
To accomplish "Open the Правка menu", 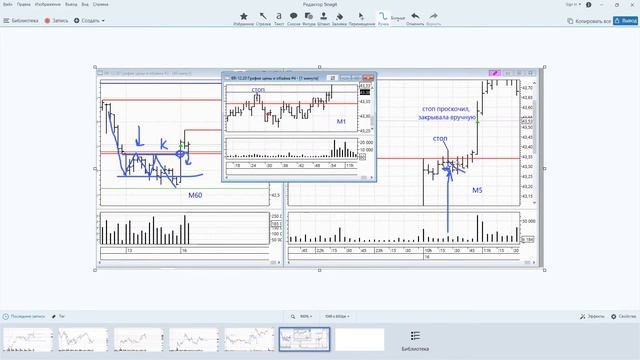I will 24,4.
